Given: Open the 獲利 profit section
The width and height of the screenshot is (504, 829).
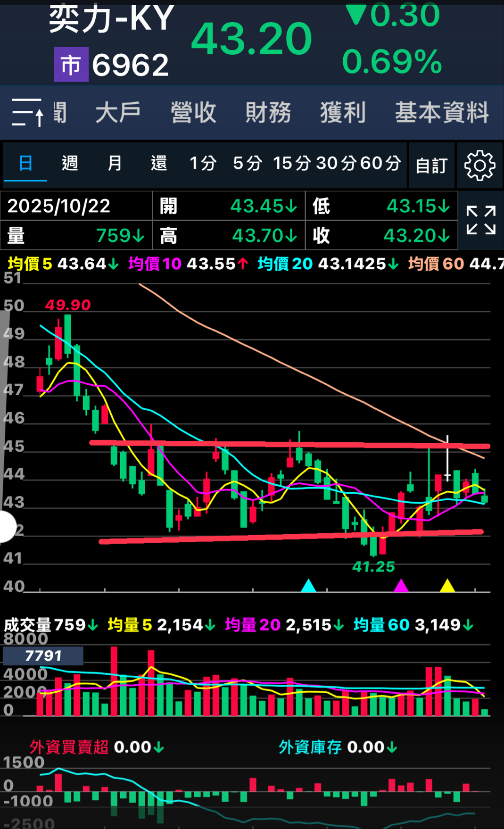Looking at the screenshot, I should pyautogui.click(x=343, y=113).
